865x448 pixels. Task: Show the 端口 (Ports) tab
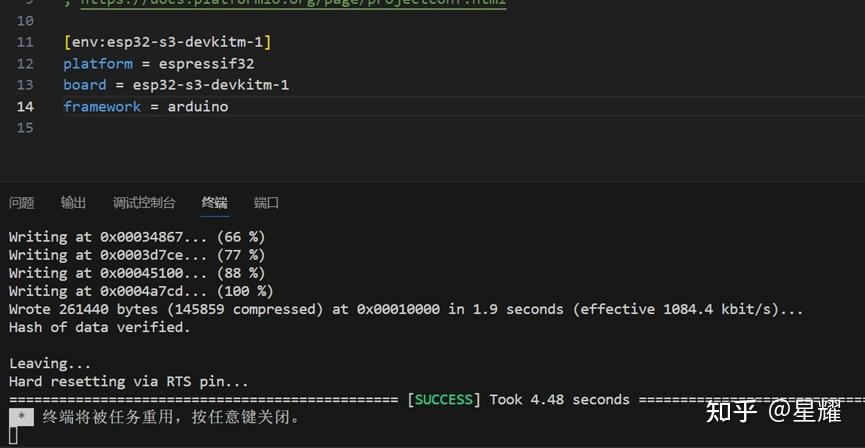coord(266,203)
